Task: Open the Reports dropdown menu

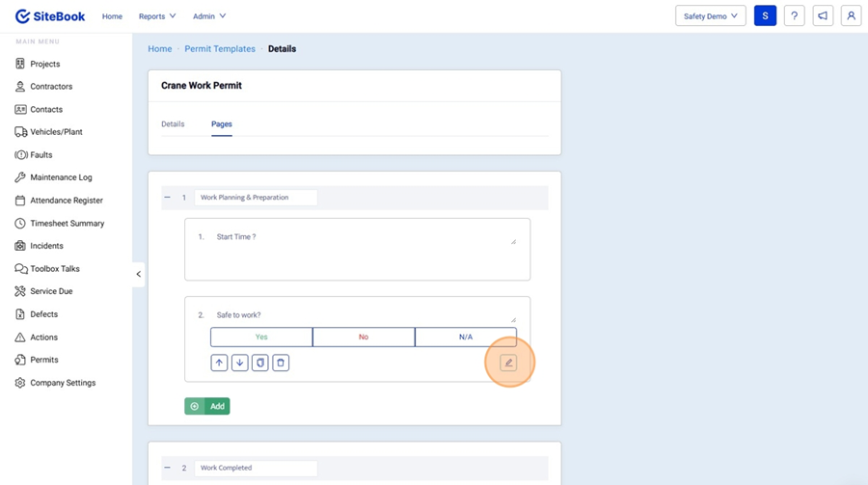Action: click(x=157, y=16)
